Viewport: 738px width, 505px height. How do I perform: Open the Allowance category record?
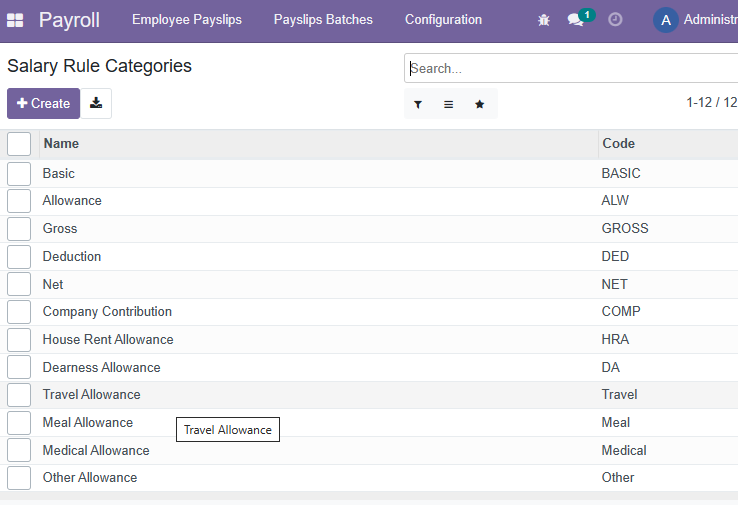coord(72,200)
